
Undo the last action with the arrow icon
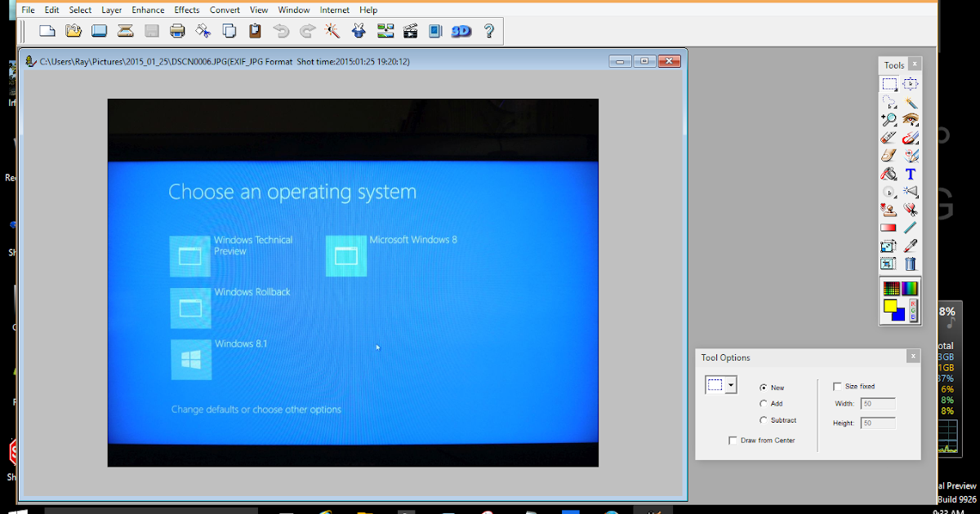[281, 31]
